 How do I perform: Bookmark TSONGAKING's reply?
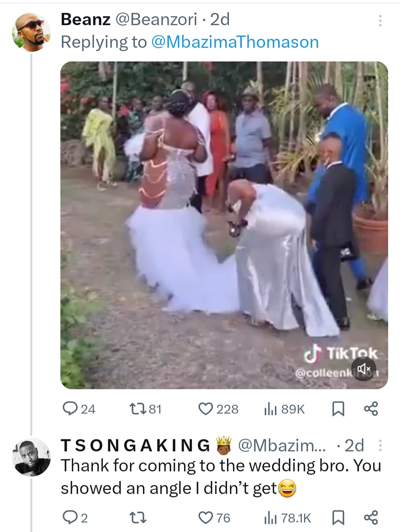337,518
